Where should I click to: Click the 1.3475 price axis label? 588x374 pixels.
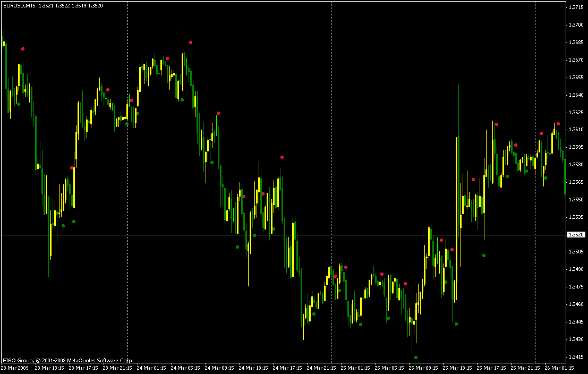[x=576, y=287]
